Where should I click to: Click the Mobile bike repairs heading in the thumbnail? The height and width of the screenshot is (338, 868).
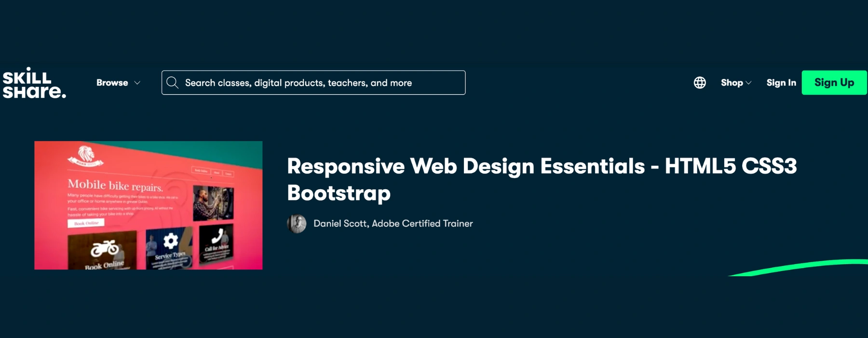click(115, 185)
